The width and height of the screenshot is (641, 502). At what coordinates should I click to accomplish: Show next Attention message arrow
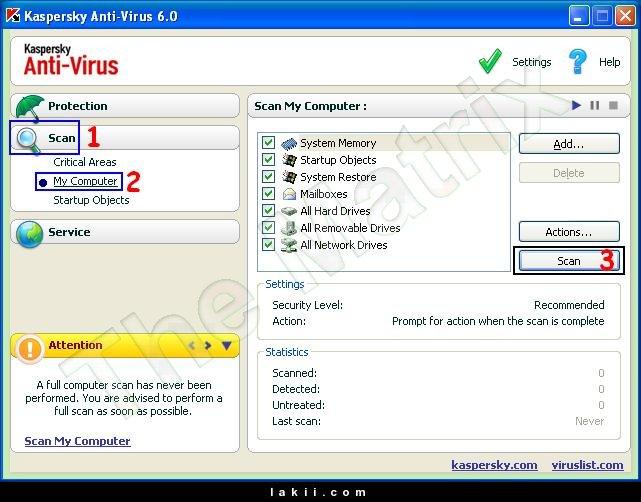click(208, 345)
